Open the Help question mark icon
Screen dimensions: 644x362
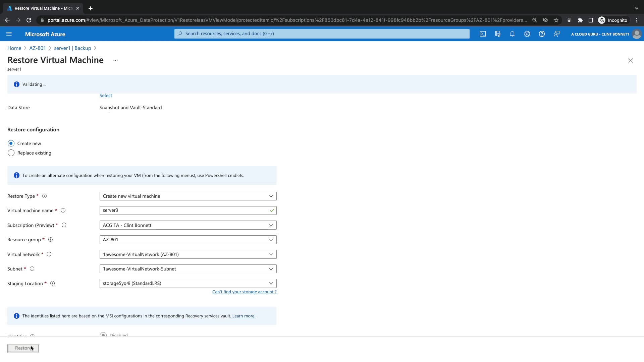[x=542, y=34]
